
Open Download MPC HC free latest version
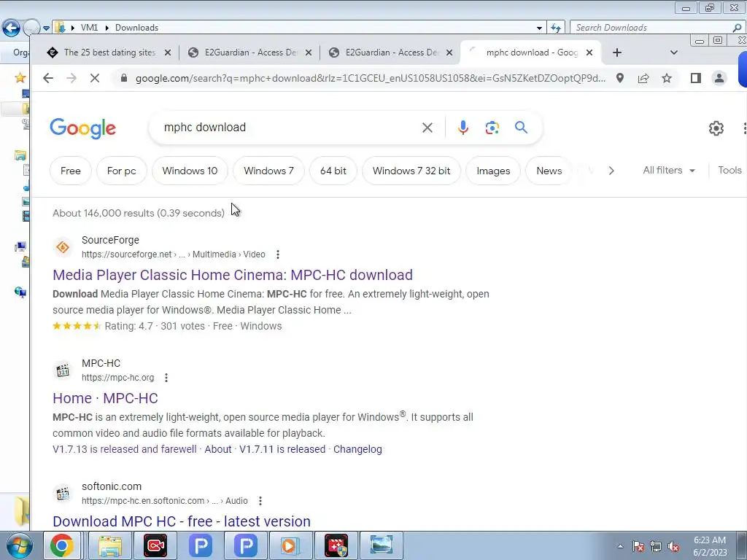182,521
